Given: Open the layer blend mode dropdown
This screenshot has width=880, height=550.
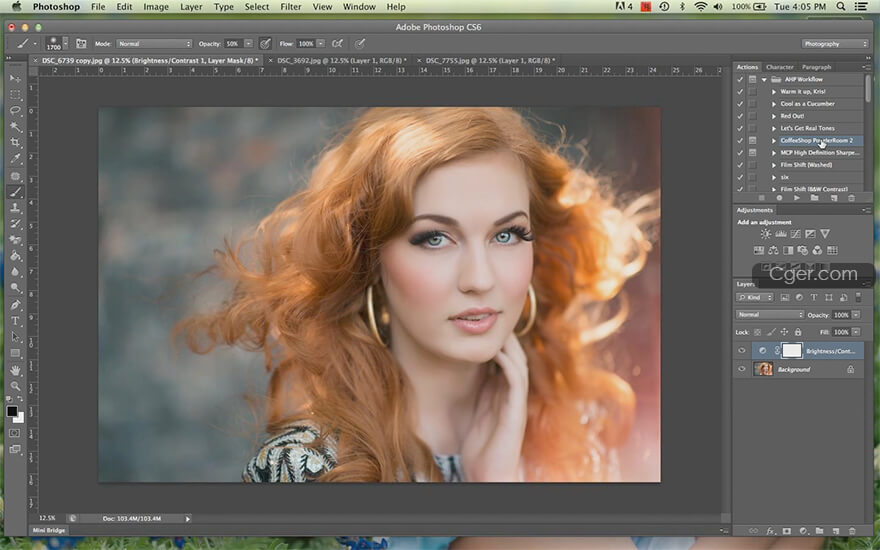Looking at the screenshot, I should [769, 315].
